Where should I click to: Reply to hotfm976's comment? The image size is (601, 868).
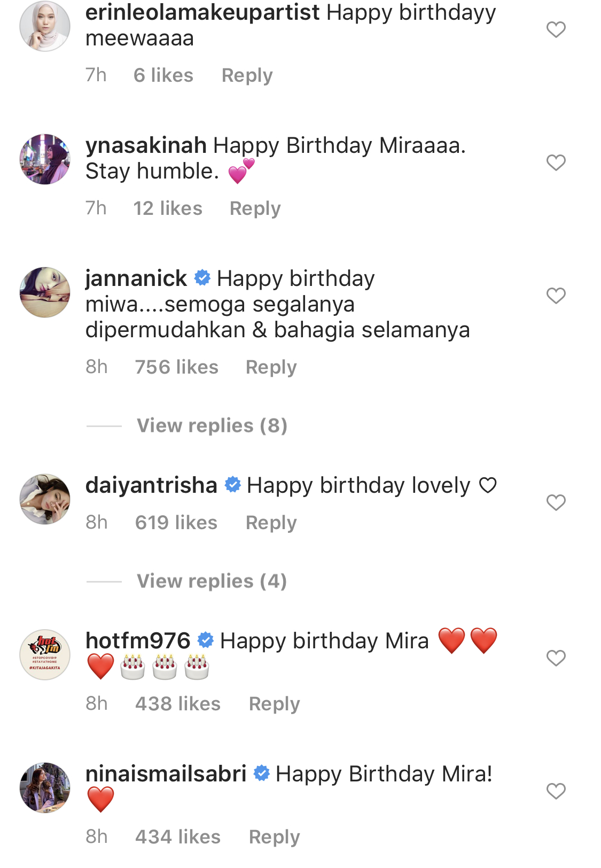click(x=274, y=704)
